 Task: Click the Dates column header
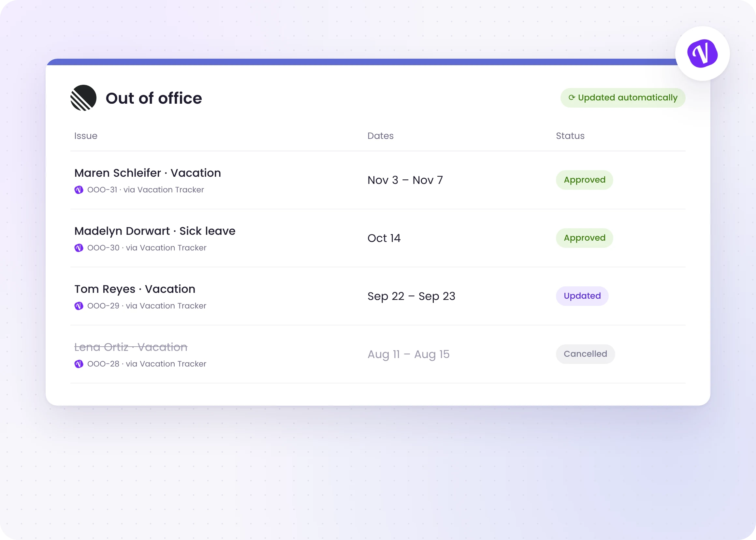tap(381, 136)
